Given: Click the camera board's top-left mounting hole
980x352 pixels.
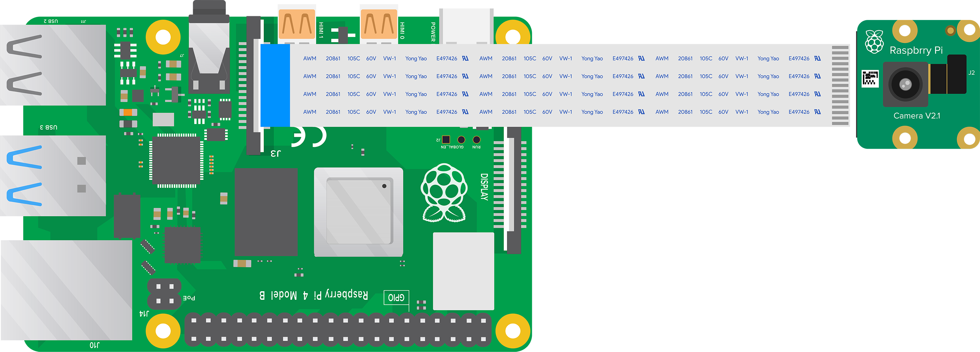Looking at the screenshot, I should (x=905, y=31).
